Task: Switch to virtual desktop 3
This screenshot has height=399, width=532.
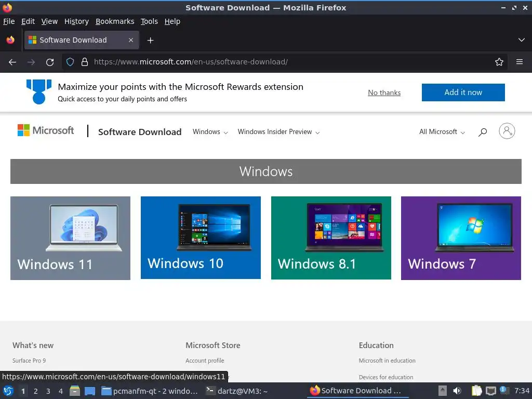Action: pos(48,391)
